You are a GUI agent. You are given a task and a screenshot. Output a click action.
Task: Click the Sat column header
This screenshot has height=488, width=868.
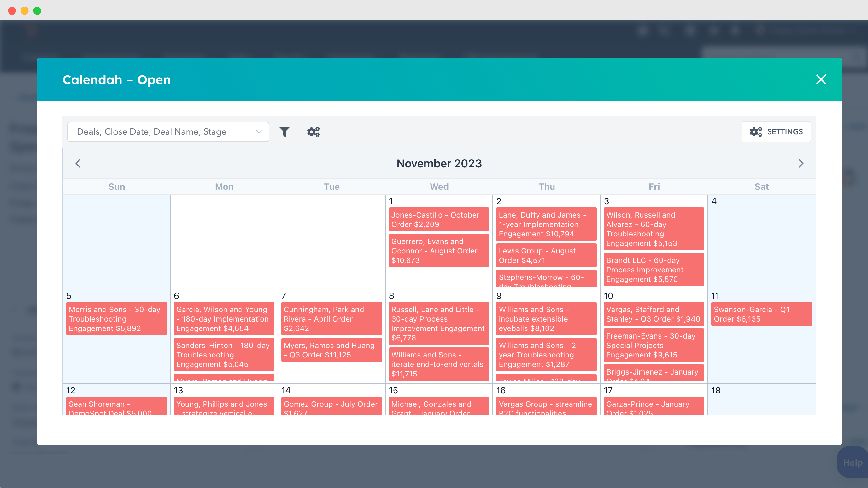pyautogui.click(x=761, y=187)
